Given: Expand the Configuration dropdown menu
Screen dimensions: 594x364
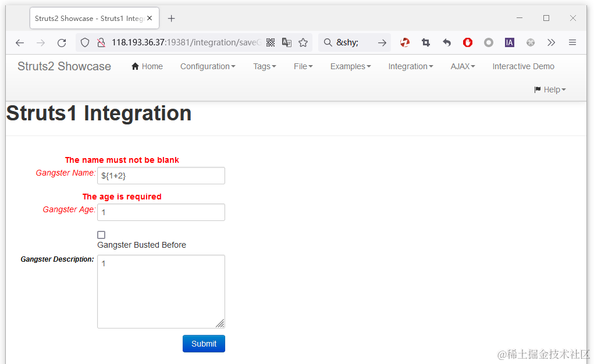Looking at the screenshot, I should pos(208,66).
